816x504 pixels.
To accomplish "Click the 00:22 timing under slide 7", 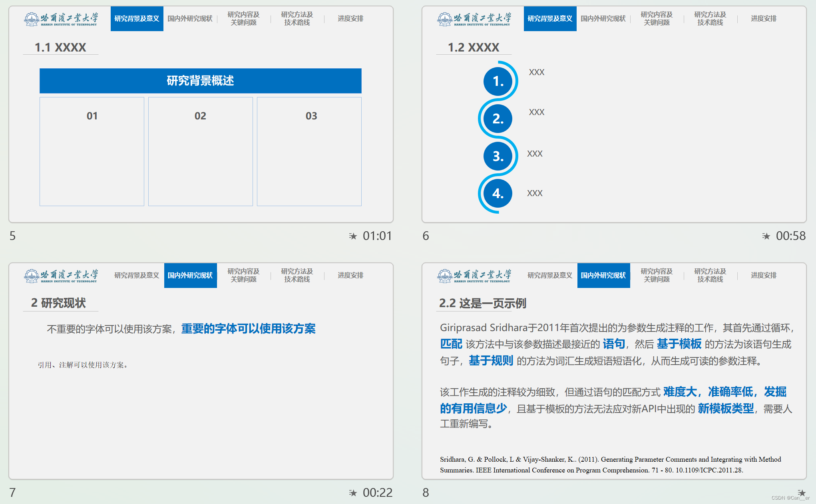I will pyautogui.click(x=377, y=493).
